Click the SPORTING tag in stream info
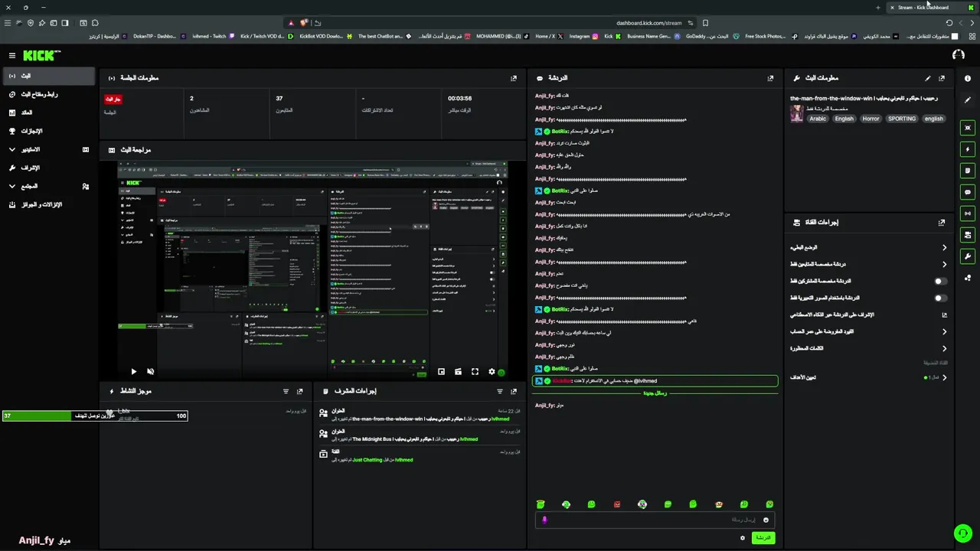This screenshot has width=980, height=551. [902, 119]
